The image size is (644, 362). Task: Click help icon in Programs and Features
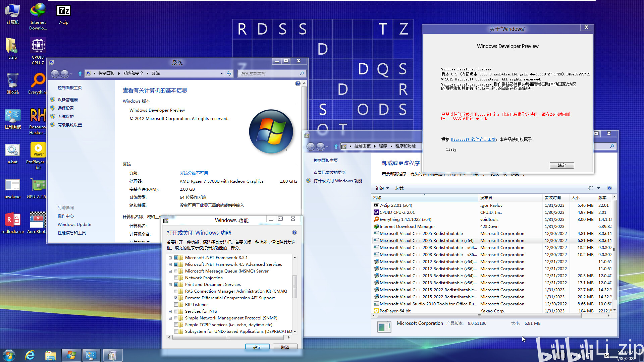pyautogui.click(x=609, y=188)
